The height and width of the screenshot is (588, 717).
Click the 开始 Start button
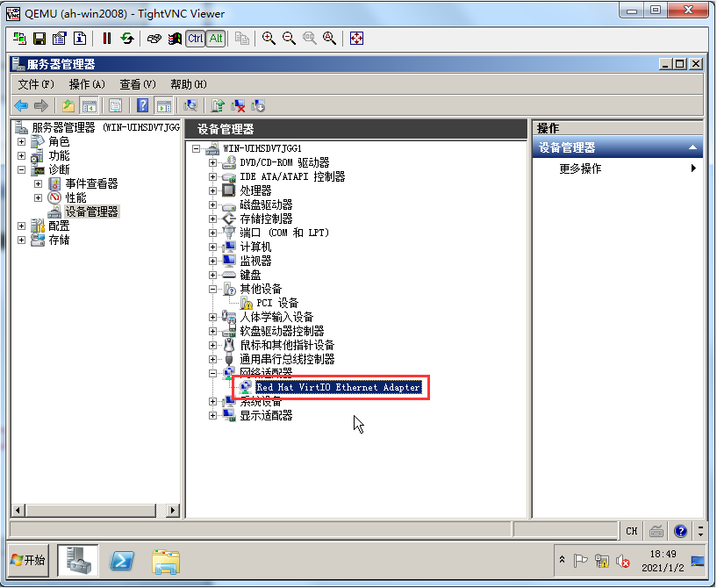(27, 560)
